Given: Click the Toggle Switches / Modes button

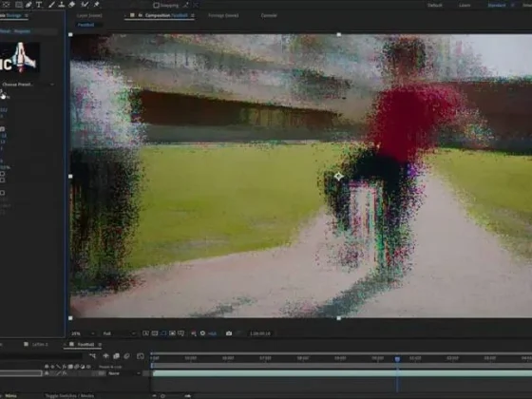Looking at the screenshot, I should click(x=69, y=395).
